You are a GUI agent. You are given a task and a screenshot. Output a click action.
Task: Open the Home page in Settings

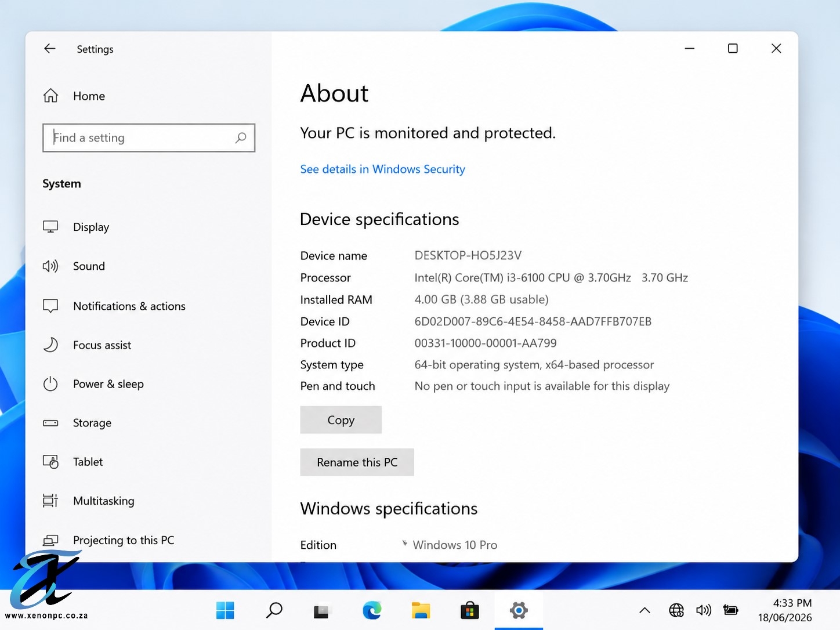click(74, 96)
